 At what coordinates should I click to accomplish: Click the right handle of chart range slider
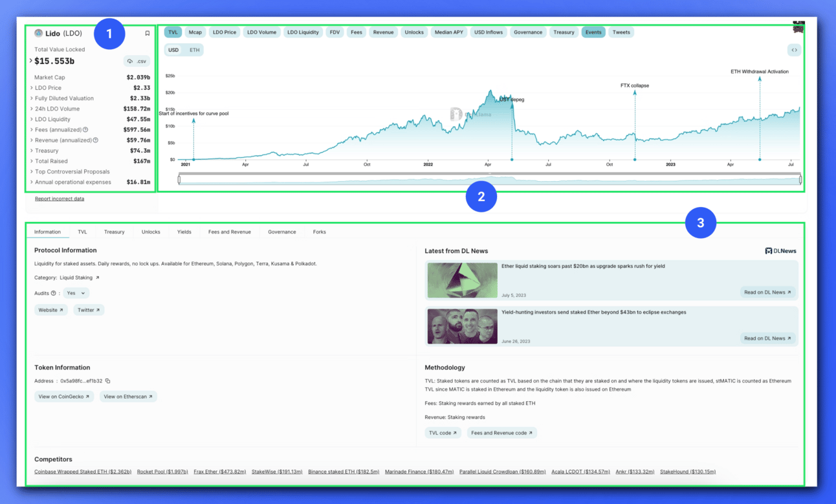(x=800, y=180)
